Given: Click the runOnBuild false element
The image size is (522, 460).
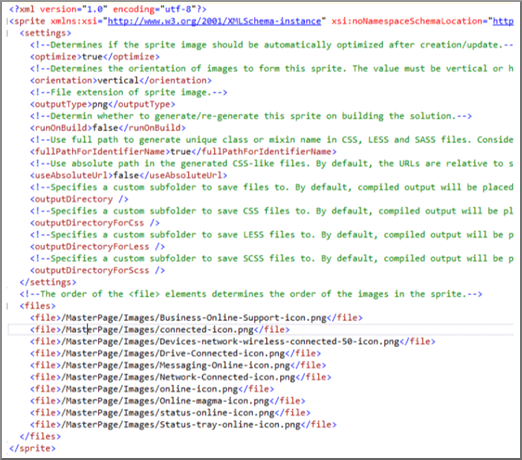Looking at the screenshot, I should pos(108,128).
